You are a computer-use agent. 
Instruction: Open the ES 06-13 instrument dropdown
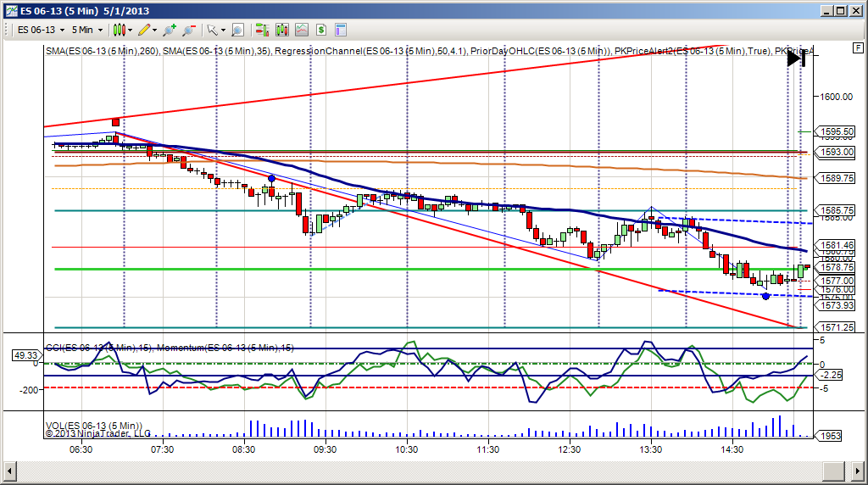coord(41,30)
